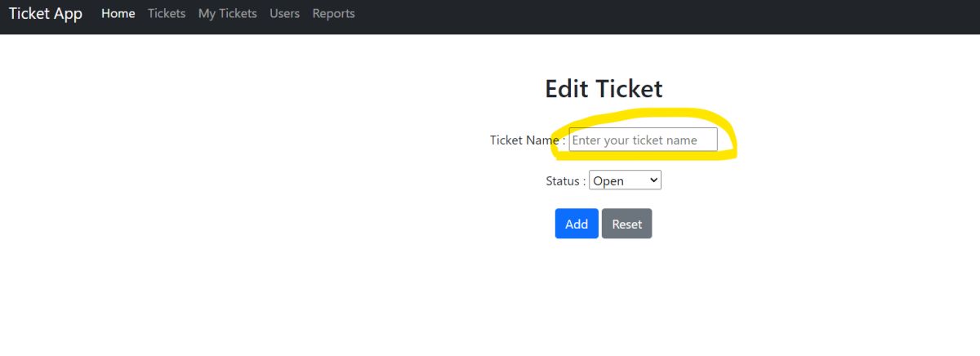Viewport: 980px width, 356px height.
Task: Click the 'Status :' label
Action: tap(565, 181)
